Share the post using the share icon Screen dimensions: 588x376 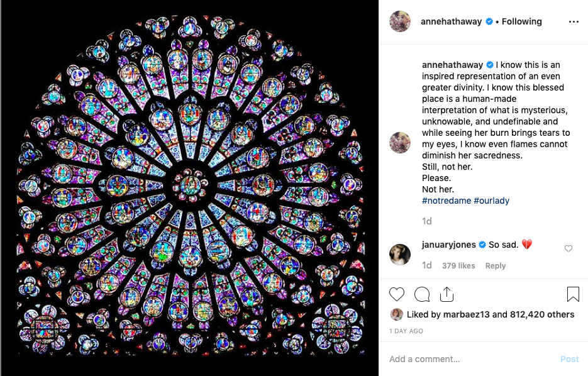point(447,294)
